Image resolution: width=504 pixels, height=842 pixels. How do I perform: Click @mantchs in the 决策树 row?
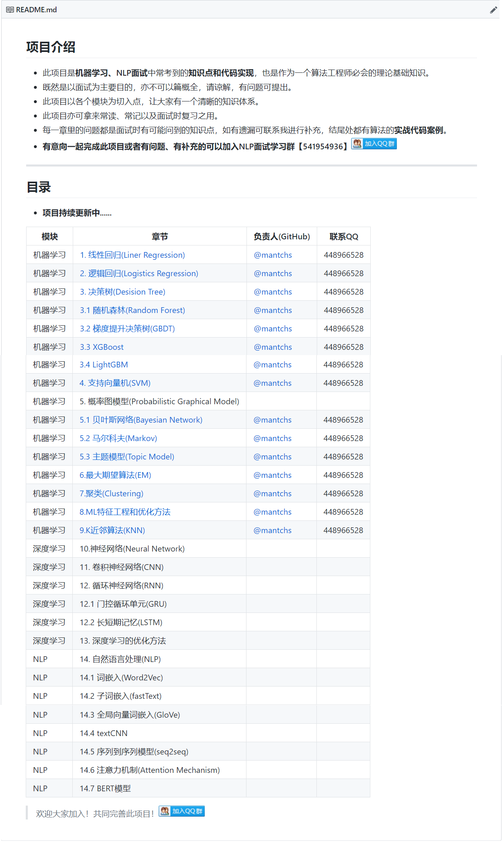click(x=273, y=292)
